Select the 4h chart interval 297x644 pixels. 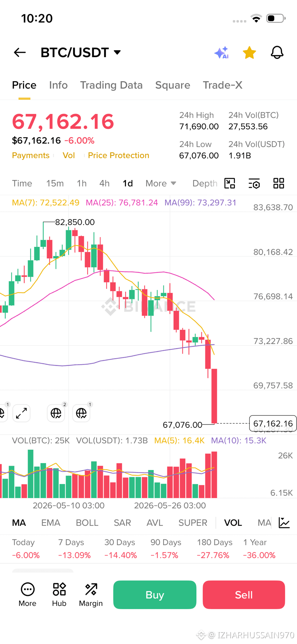[x=104, y=183]
